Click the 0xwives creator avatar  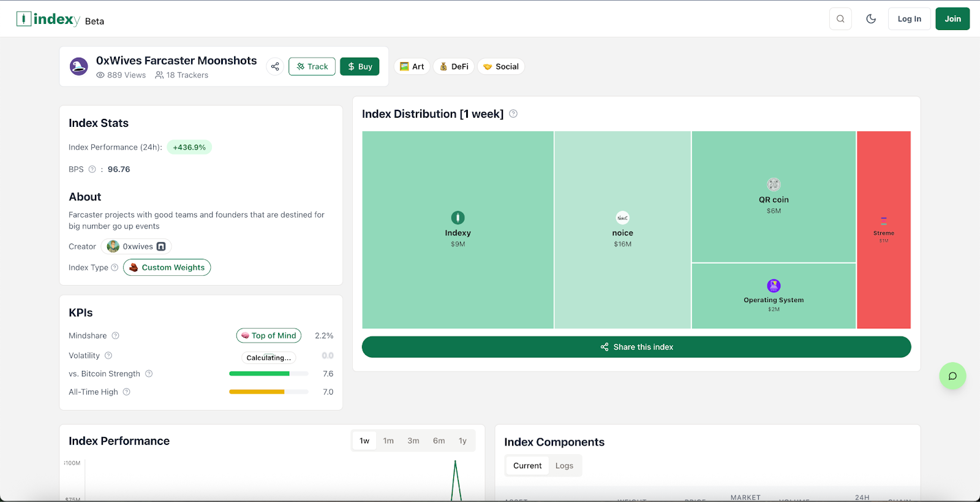click(113, 246)
